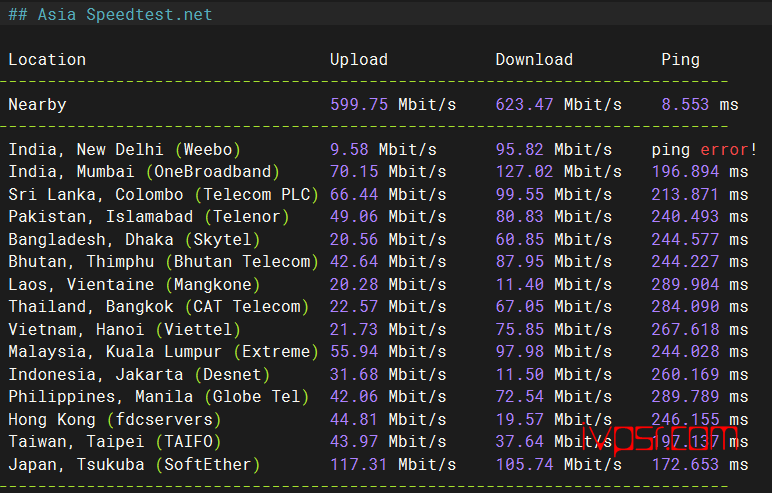This screenshot has height=493, width=772.
Task: Click Kuala Lumpur download 97.98 Mbit/s
Action: click(x=553, y=351)
